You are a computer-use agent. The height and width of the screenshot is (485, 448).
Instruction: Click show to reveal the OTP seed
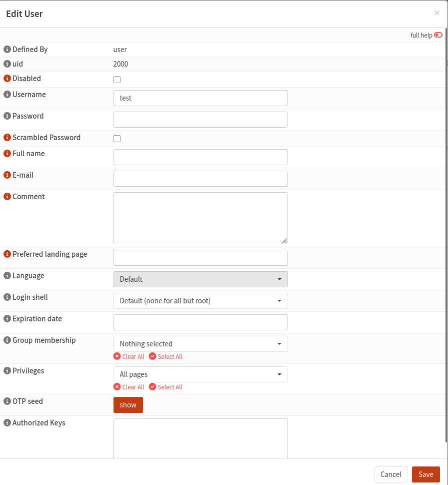(128, 404)
